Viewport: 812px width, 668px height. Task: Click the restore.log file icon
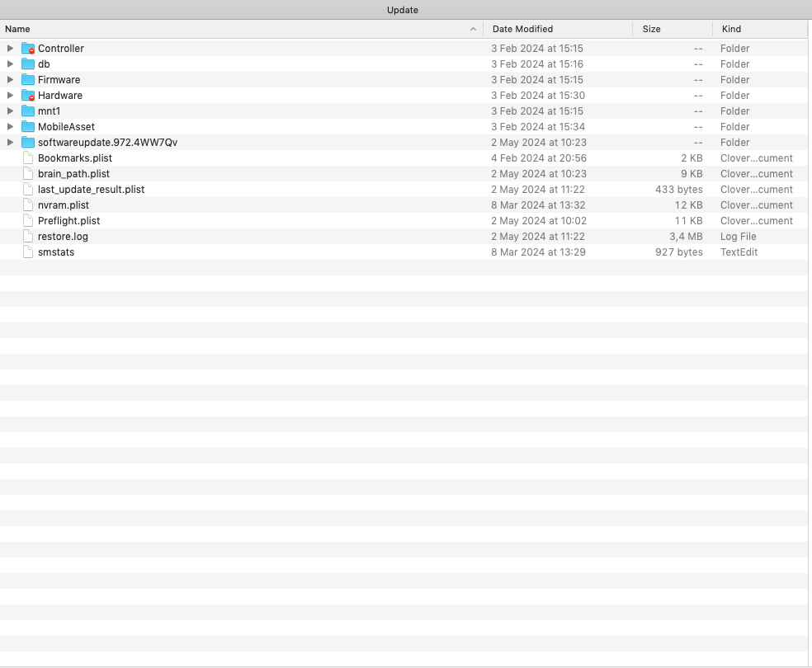tap(28, 237)
